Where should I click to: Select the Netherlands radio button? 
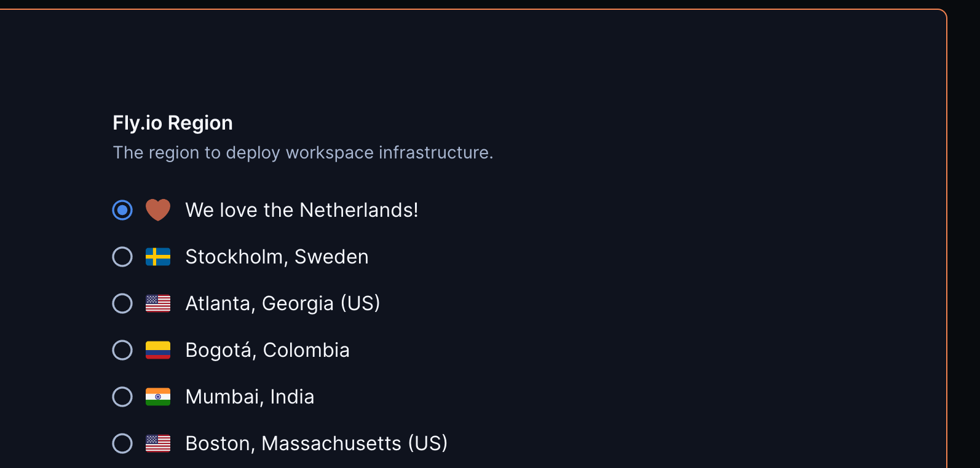122,210
